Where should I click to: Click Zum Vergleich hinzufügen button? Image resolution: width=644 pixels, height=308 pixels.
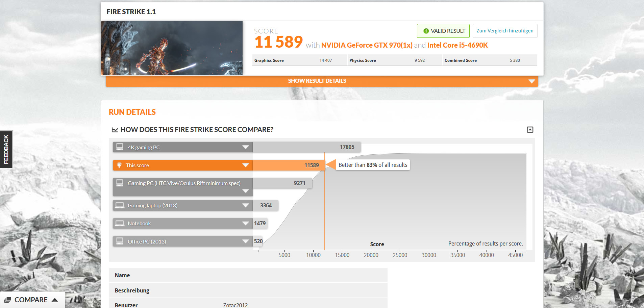click(505, 31)
